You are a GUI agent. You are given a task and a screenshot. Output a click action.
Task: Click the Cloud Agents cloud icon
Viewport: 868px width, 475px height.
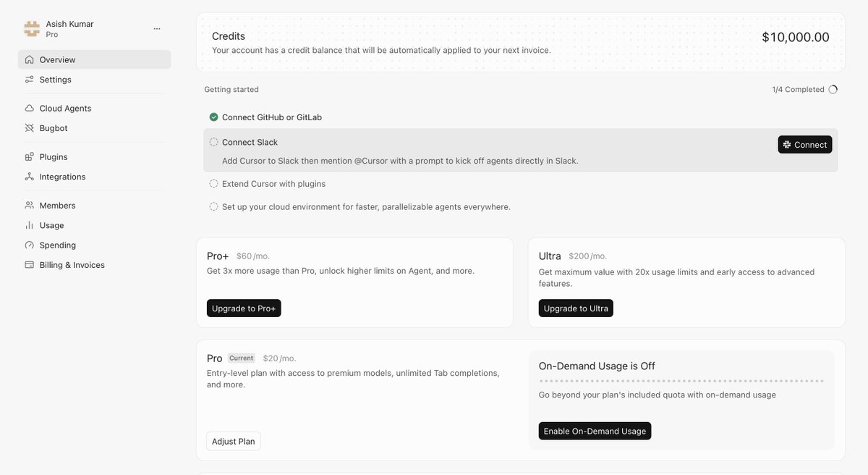pyautogui.click(x=30, y=108)
